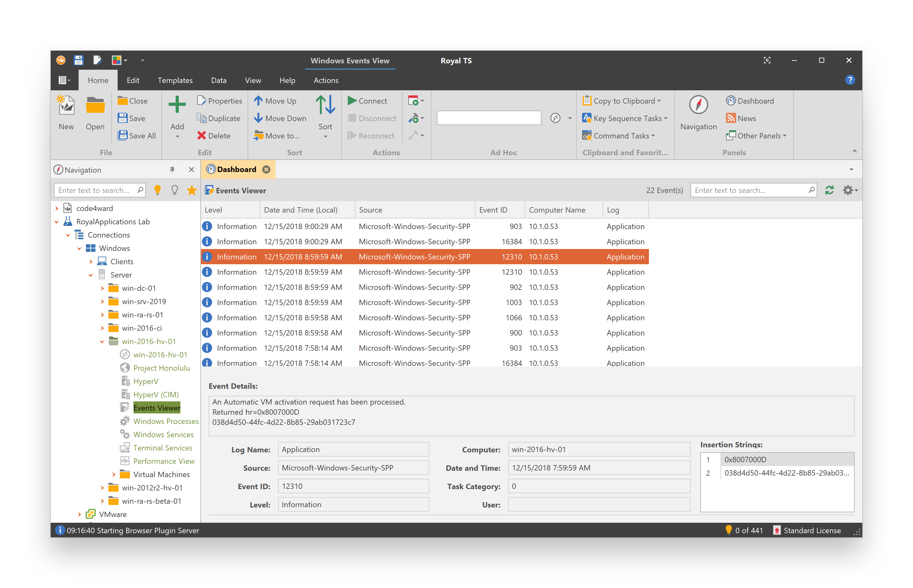Screen dimensions: 913x588
Task: Open the Copy to Clipboard dropdown
Action: pyautogui.click(x=659, y=101)
